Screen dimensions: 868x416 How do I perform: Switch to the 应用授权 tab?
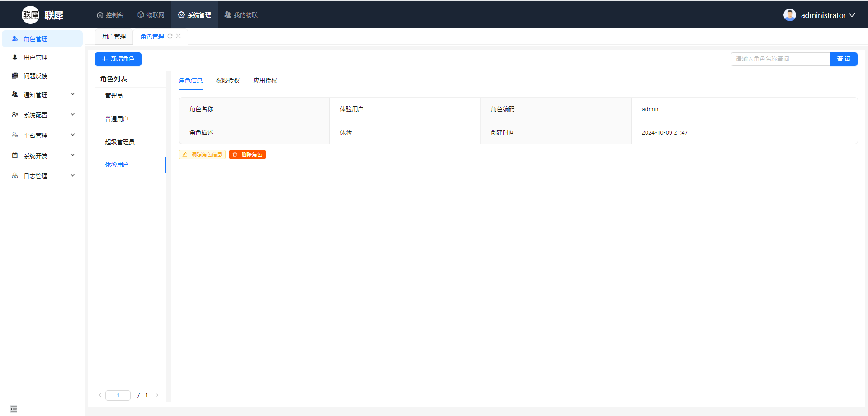coord(265,80)
